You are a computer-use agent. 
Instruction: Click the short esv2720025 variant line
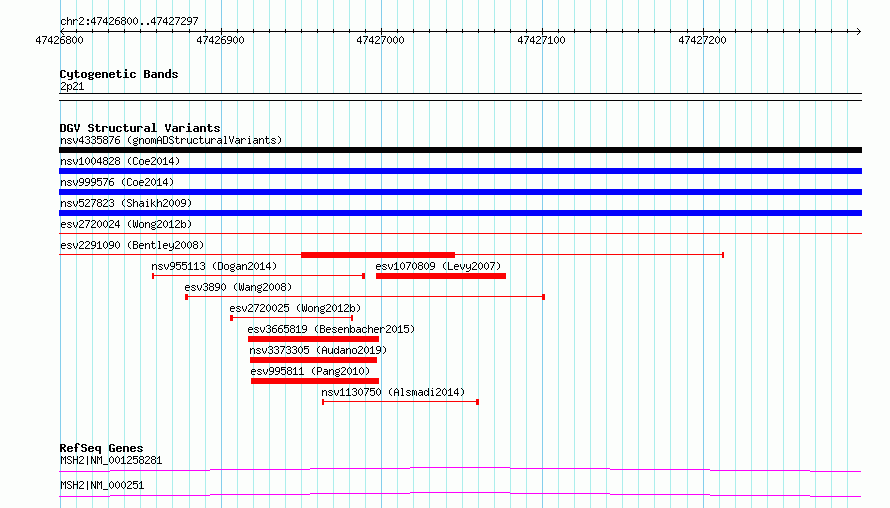pyautogui.click(x=292, y=318)
